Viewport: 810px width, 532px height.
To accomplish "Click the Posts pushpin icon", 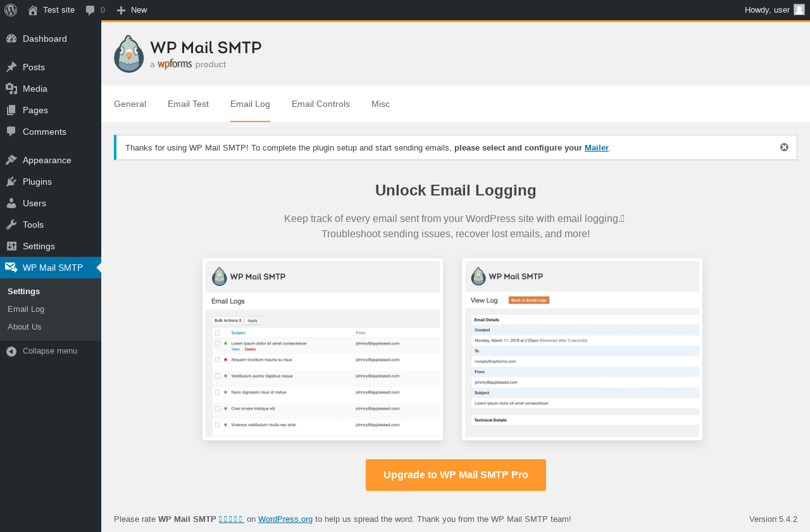I will tap(11, 67).
